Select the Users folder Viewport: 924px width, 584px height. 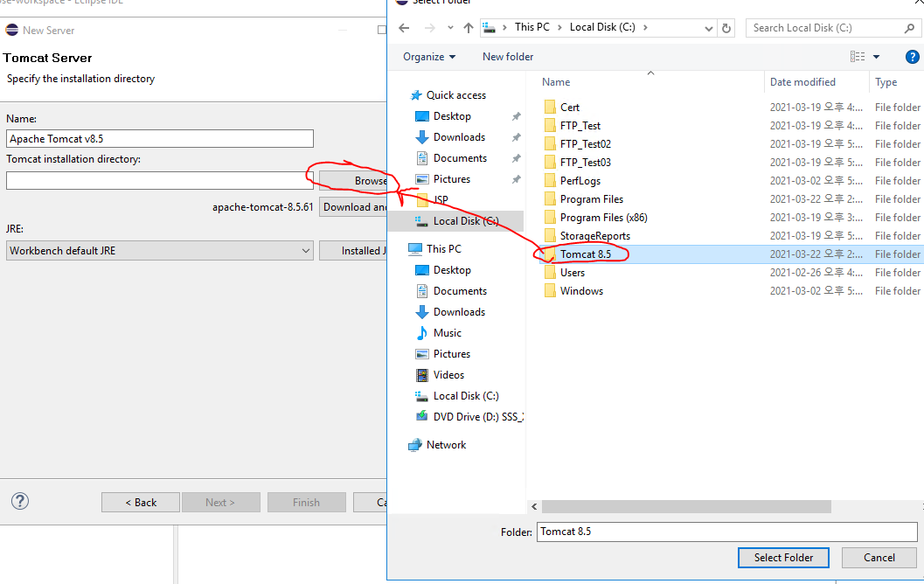(573, 272)
